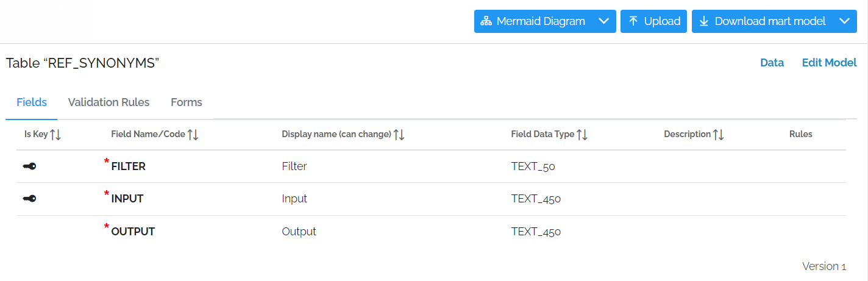Click the Upload button

coord(653,21)
